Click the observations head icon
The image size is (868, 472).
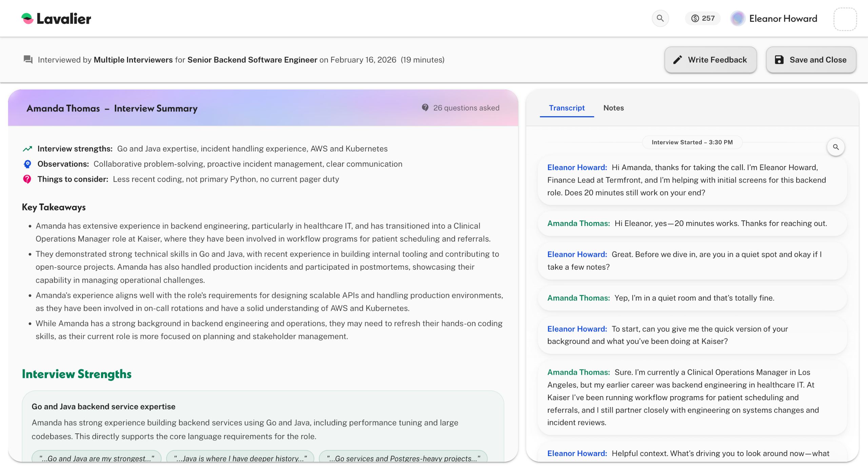(27, 164)
